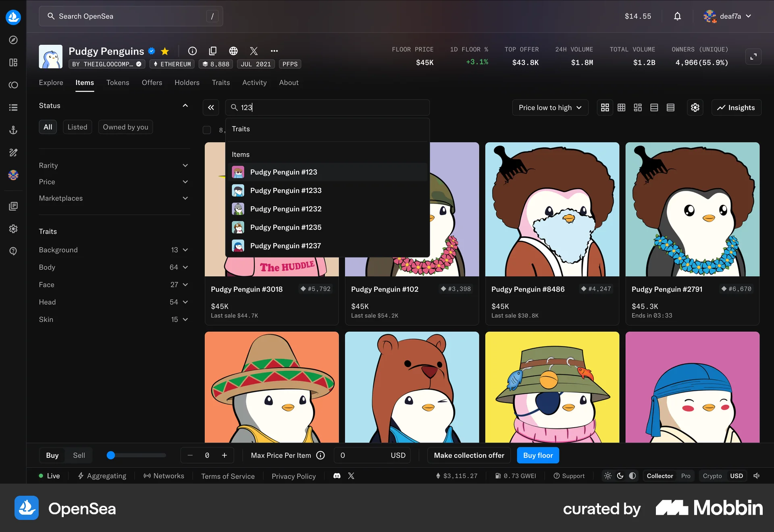This screenshot has width=774, height=532.
Task: Click the notifications bell icon
Action: pyautogui.click(x=677, y=16)
